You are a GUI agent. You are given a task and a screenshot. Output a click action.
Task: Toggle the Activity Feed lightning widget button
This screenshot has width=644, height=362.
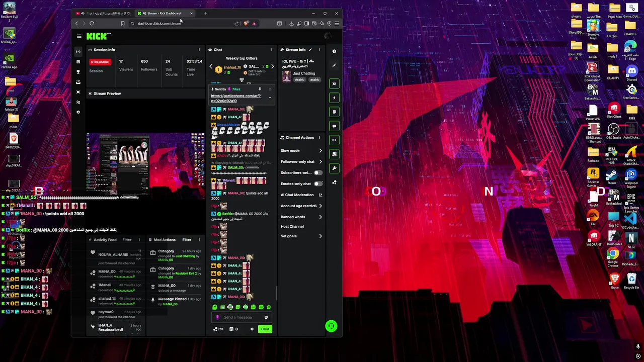(334, 98)
